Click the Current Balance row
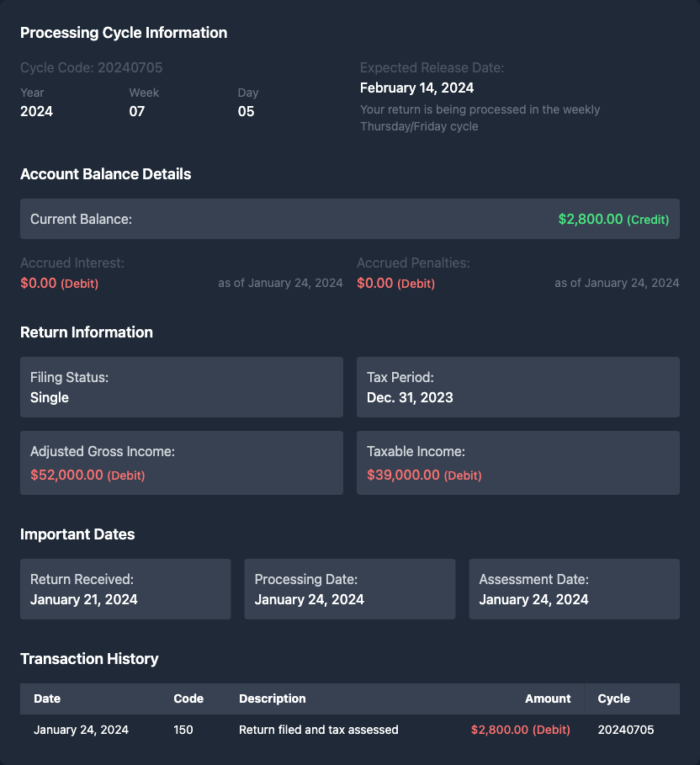Viewport: 700px width, 765px height. pos(349,219)
